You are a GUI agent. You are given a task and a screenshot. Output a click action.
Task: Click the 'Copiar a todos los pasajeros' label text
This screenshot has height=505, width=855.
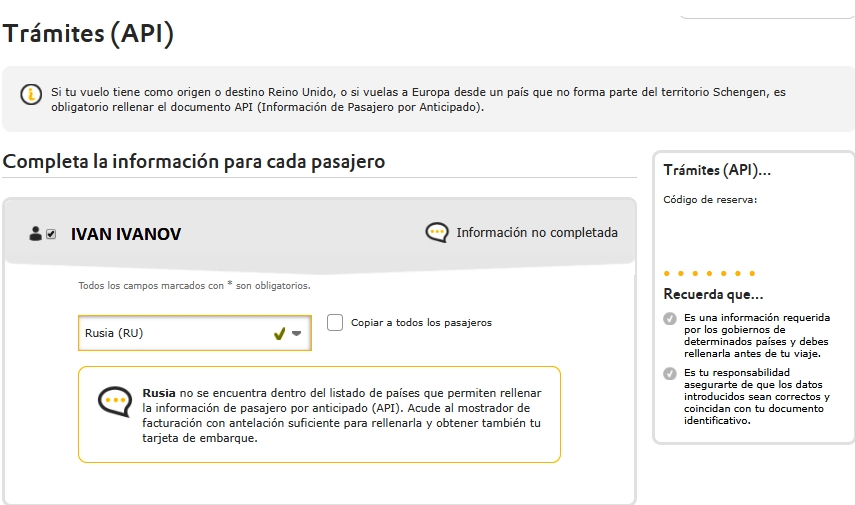(x=421, y=323)
